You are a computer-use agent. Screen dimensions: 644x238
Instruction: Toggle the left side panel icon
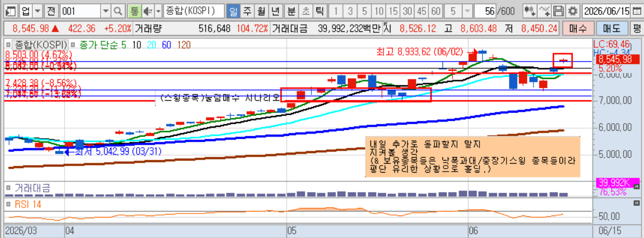click(x=11, y=10)
